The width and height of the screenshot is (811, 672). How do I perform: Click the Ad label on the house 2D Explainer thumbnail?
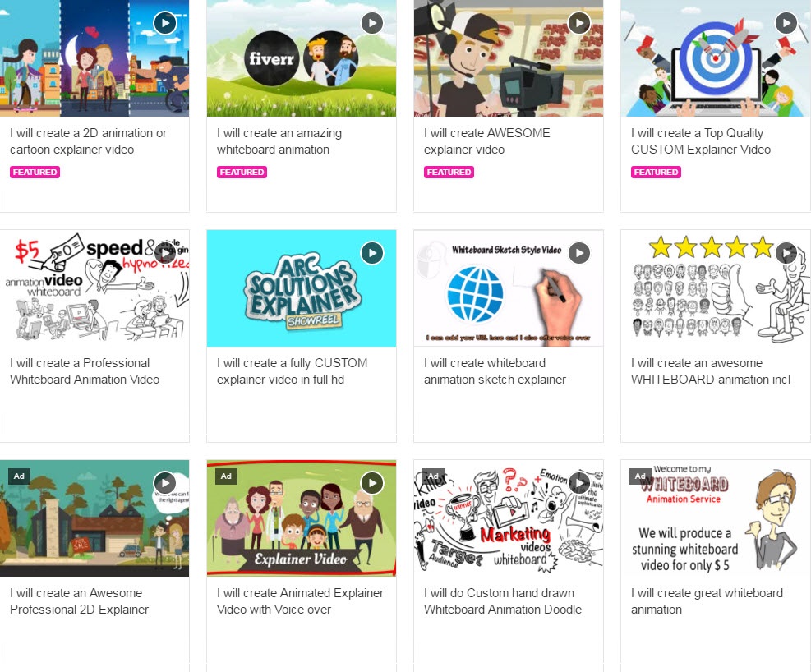(x=19, y=476)
